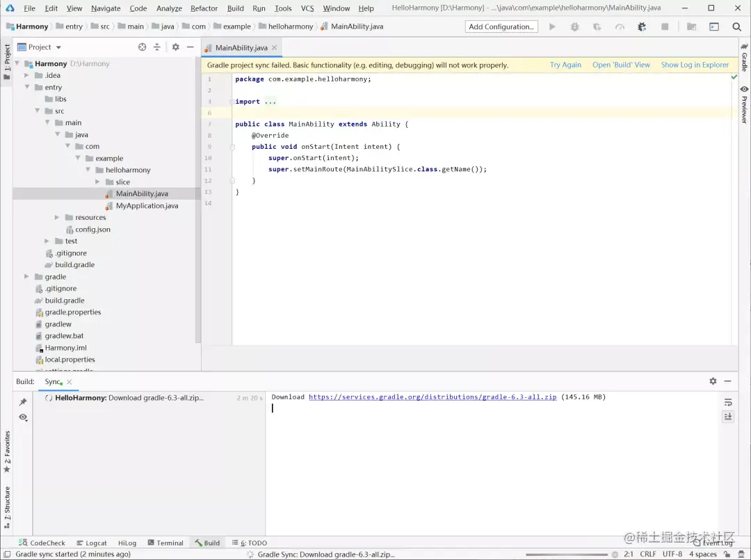
Task: Click Show Log in Explorer link
Action: (x=695, y=65)
